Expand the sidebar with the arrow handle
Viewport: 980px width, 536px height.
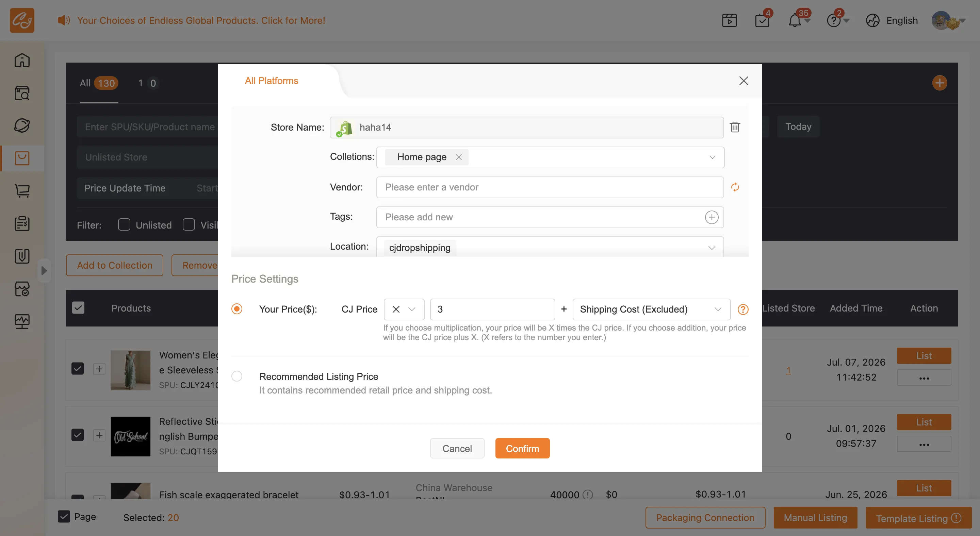pyautogui.click(x=44, y=271)
